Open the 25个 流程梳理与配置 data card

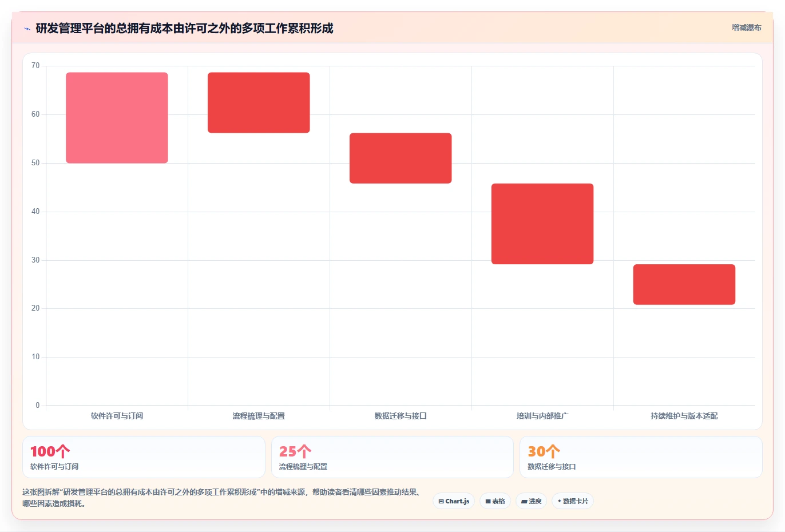click(x=392, y=457)
